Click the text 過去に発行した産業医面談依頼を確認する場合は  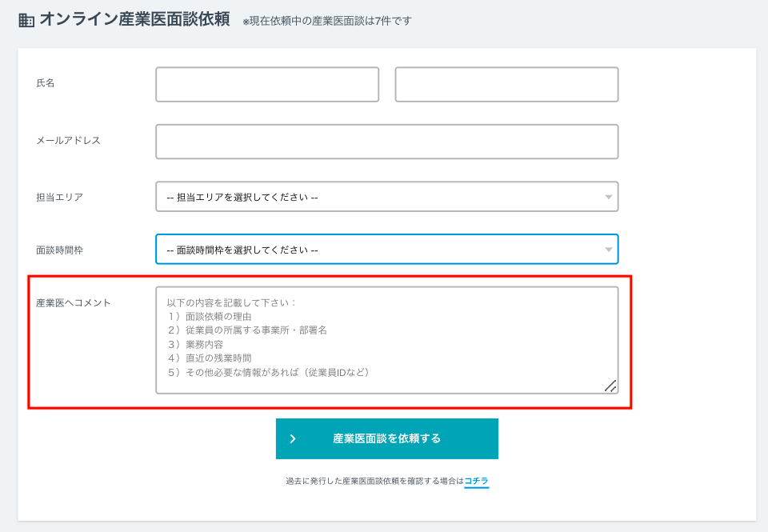(x=374, y=481)
